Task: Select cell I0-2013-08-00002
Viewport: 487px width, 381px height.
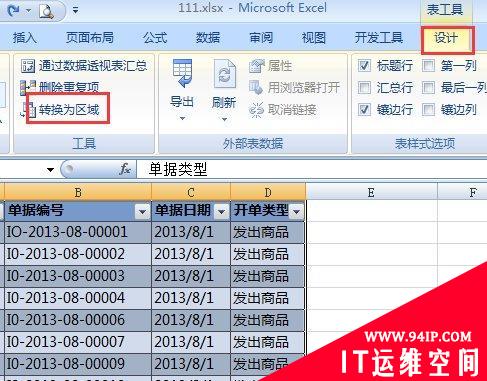Action: click(x=78, y=254)
